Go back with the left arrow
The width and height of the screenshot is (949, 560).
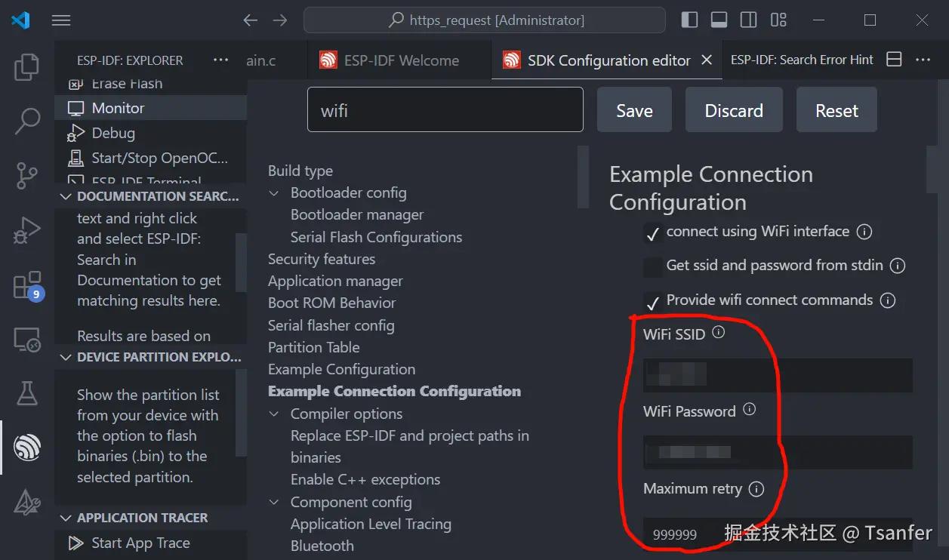coord(251,20)
